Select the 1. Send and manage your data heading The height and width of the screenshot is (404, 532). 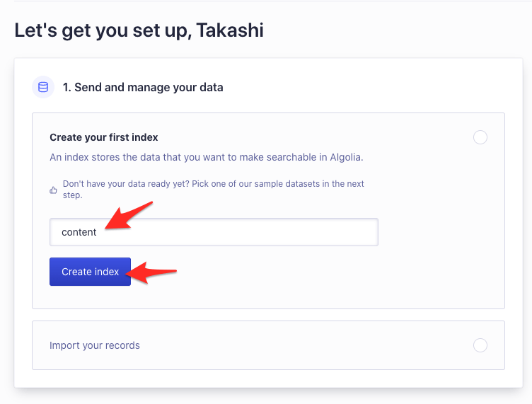point(143,87)
